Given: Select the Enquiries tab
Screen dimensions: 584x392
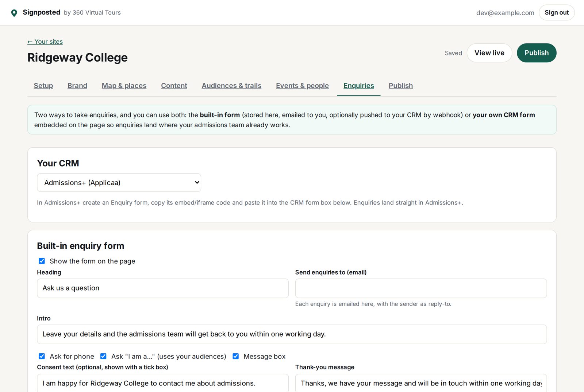Looking at the screenshot, I should (x=359, y=86).
